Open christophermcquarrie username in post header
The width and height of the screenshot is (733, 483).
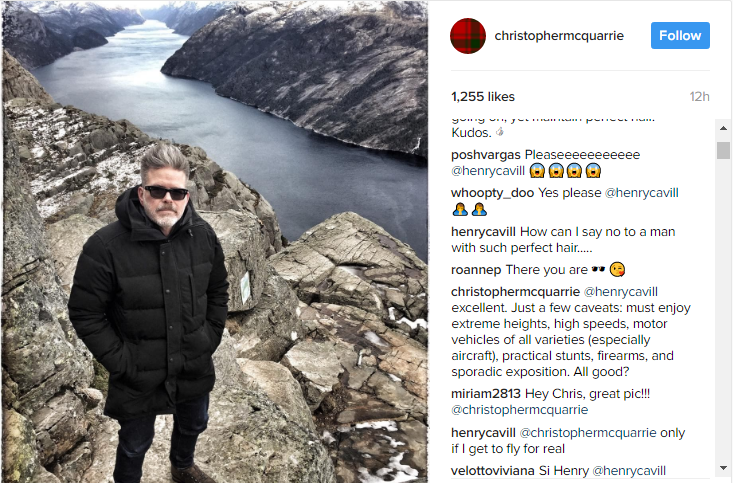coord(559,36)
